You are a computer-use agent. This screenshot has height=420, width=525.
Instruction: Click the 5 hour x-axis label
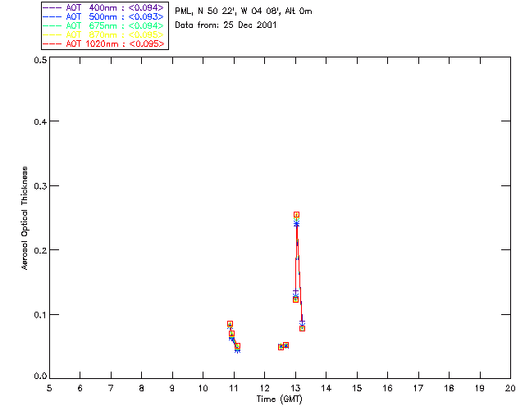point(49,388)
